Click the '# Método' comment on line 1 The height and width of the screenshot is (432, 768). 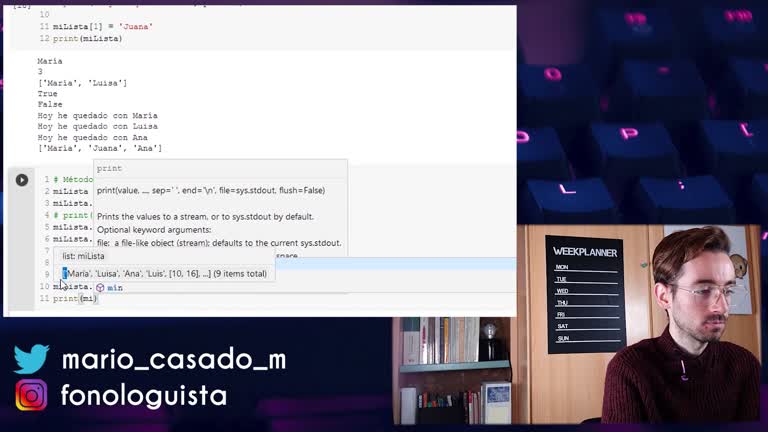pos(73,179)
